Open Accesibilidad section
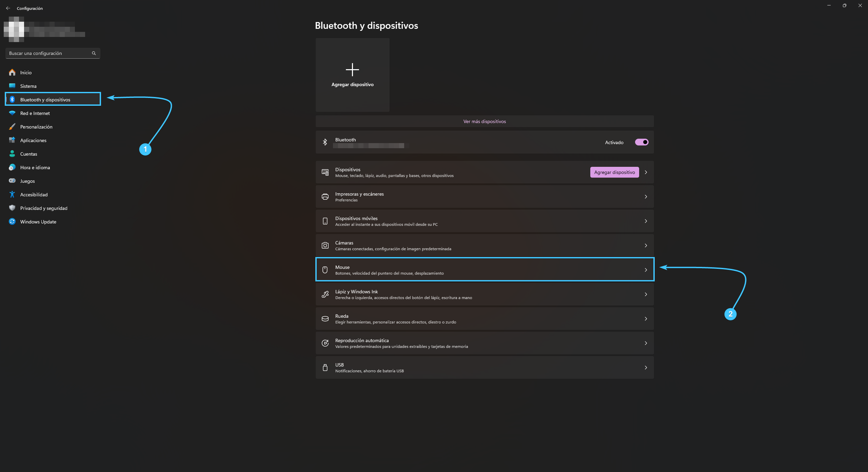 [53, 194]
